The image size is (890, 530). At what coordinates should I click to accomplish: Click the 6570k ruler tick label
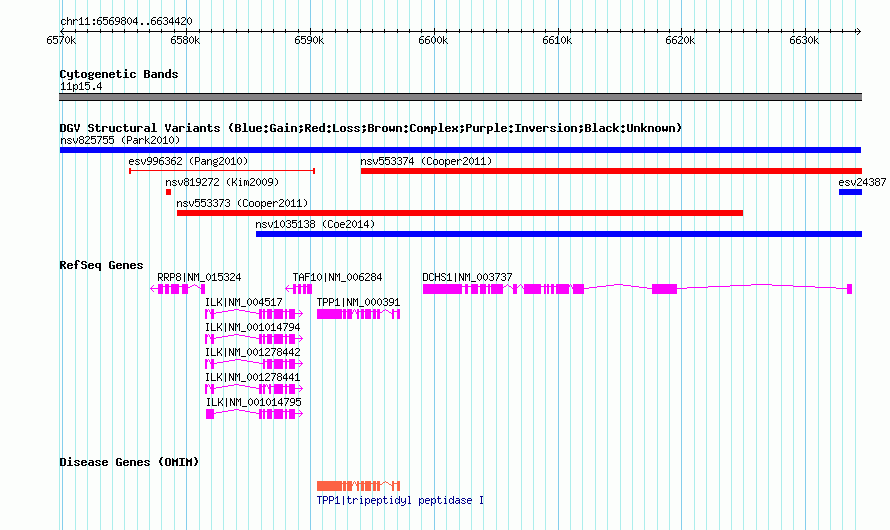click(x=61, y=40)
